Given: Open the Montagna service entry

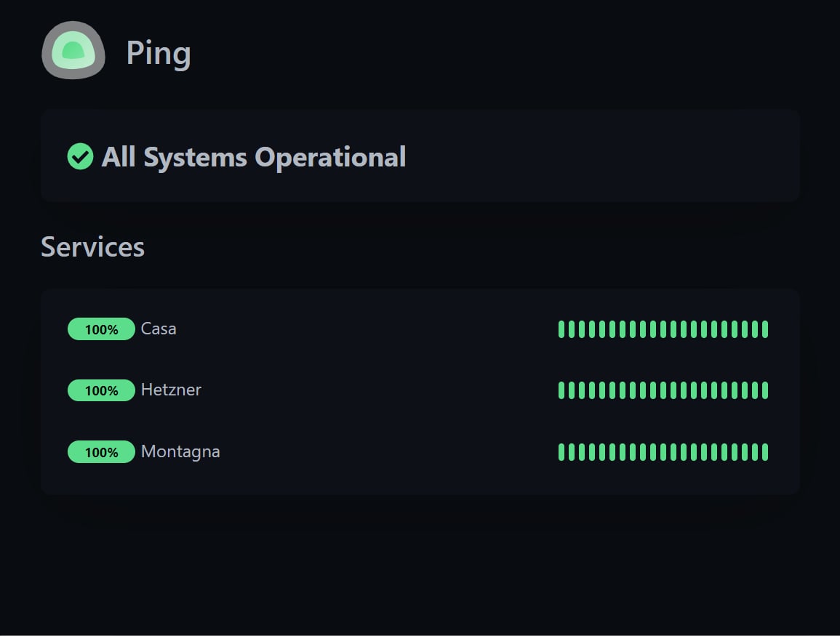Looking at the screenshot, I should (180, 452).
